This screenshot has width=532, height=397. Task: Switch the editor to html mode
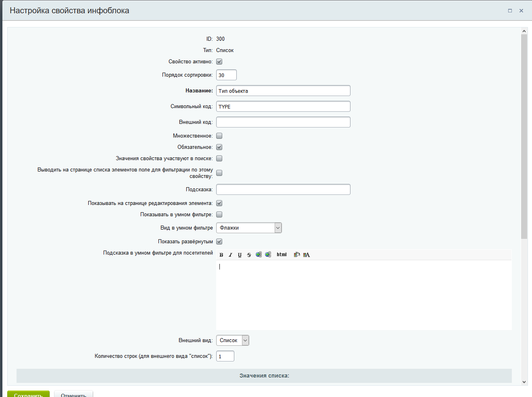tap(282, 255)
